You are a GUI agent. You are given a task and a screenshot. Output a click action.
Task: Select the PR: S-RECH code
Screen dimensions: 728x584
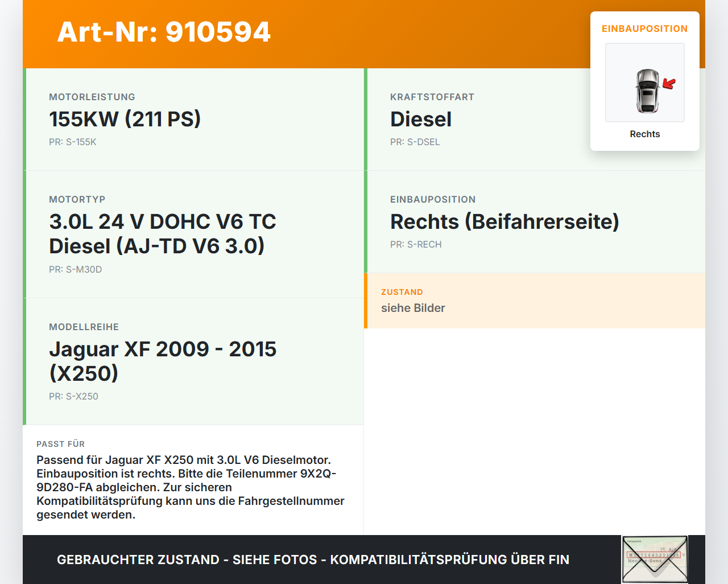pos(416,244)
